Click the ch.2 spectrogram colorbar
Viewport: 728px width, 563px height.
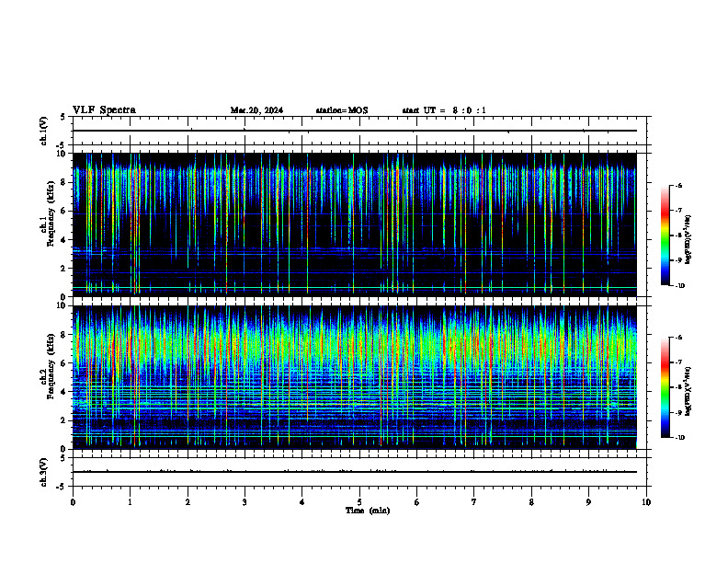[665, 387]
